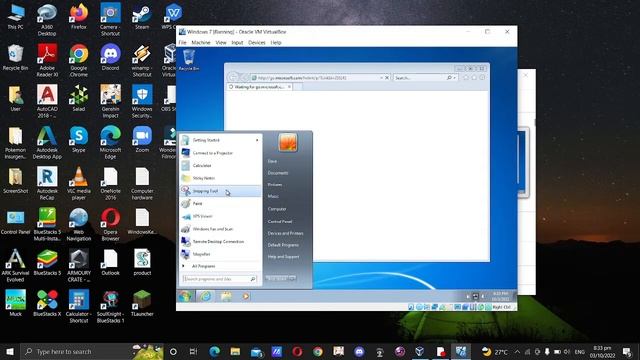
Task: Launch Remote Desktop Connection
Action: click(220, 242)
